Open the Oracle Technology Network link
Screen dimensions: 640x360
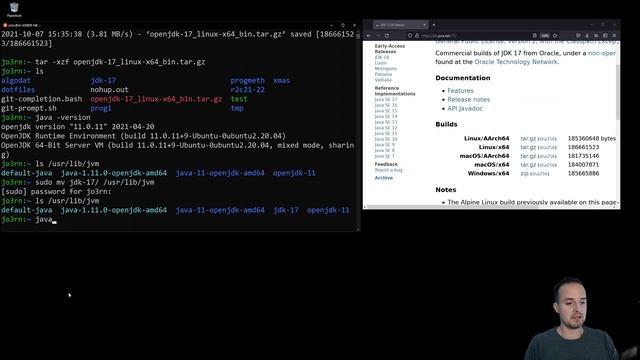[x=516, y=62]
